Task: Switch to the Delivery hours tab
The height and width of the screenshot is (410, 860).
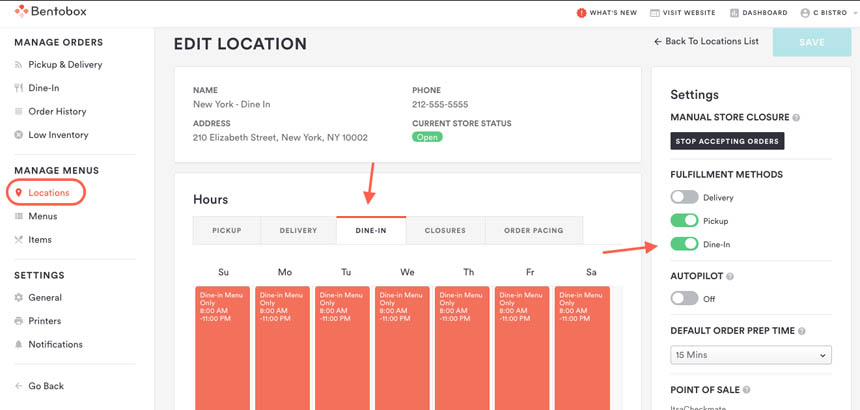Action: [298, 231]
